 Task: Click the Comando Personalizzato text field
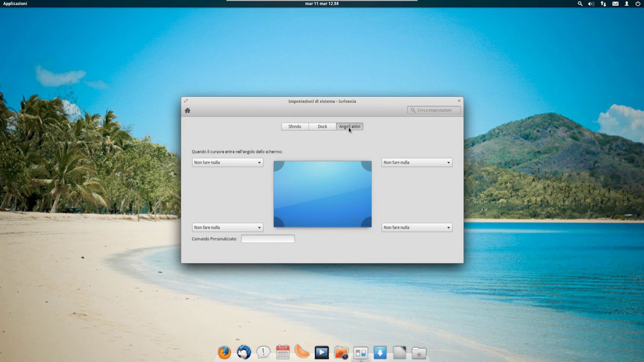click(268, 239)
